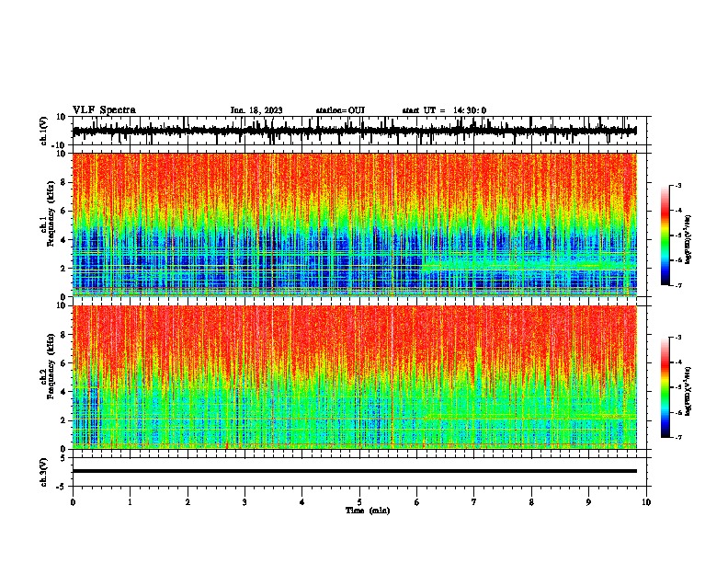The image size is (728, 563).
Task: Click "-3" label on ch.2 color bar
Action: point(678,338)
